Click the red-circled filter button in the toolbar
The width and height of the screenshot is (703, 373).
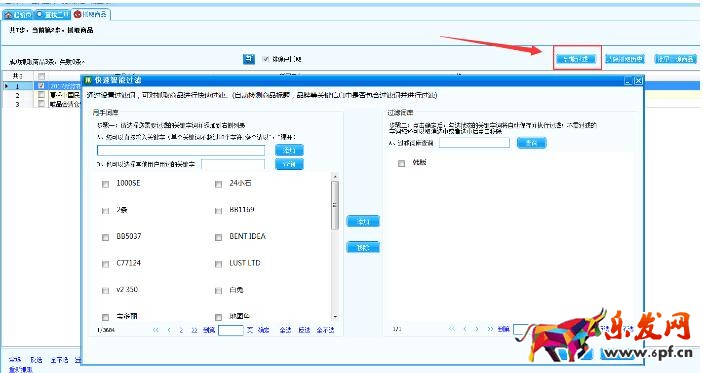(576, 59)
